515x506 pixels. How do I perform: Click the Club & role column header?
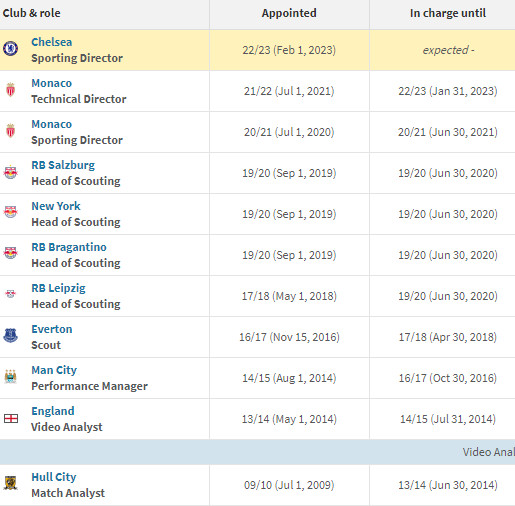click(31, 13)
